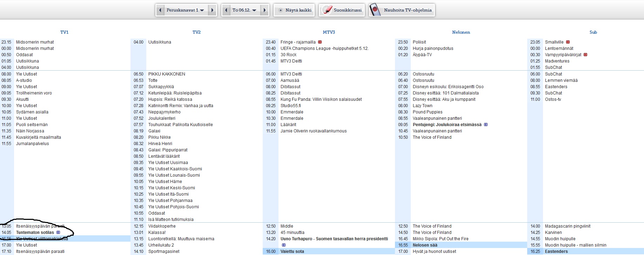
Task: Go to previous day arrow
Action: click(x=226, y=10)
